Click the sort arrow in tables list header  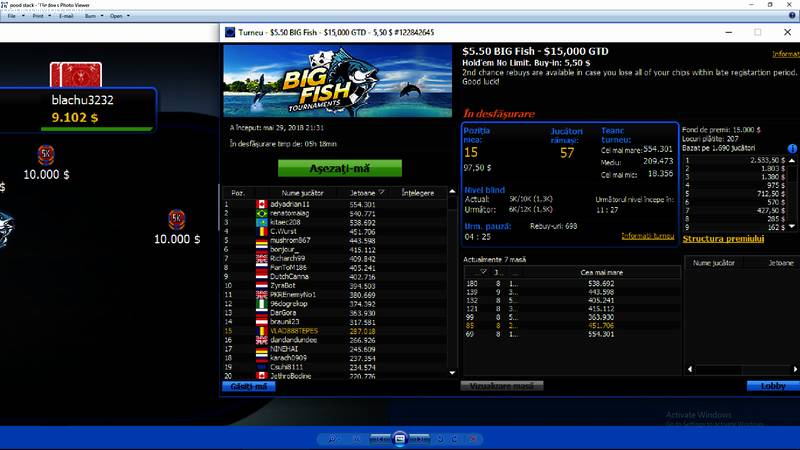coord(483,272)
